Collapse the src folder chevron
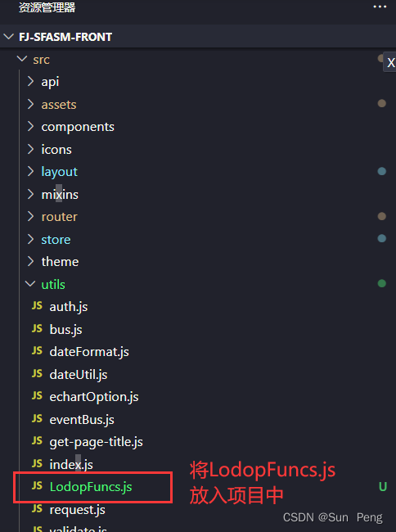 [22, 59]
